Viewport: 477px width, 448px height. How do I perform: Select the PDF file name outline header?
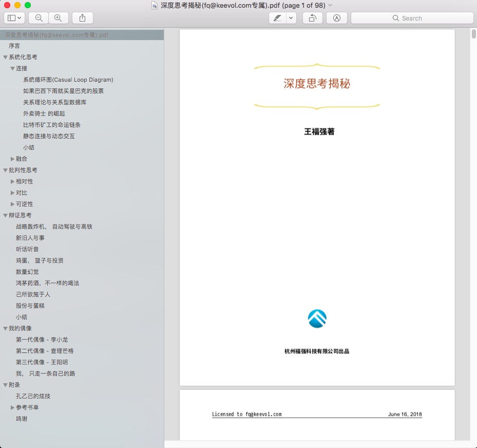coord(82,35)
